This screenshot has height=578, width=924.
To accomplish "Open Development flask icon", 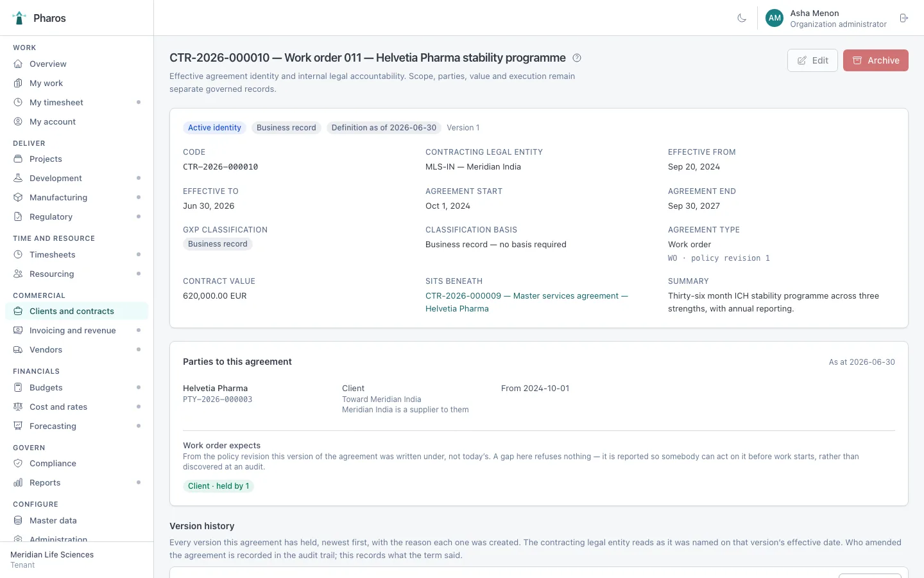I will tap(18, 179).
